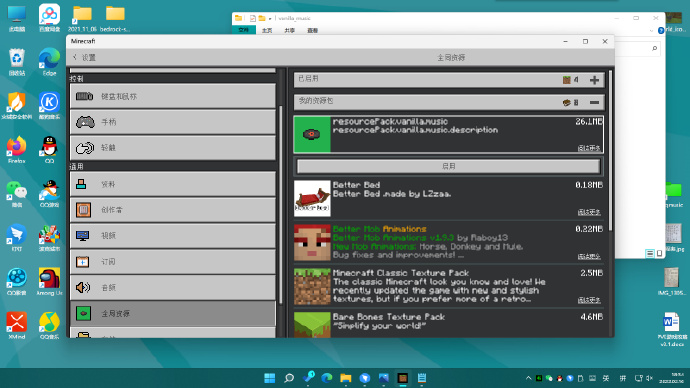The height and width of the screenshot is (388, 690).
Task: Open Firefox desktop shortcut
Action: tap(17, 150)
